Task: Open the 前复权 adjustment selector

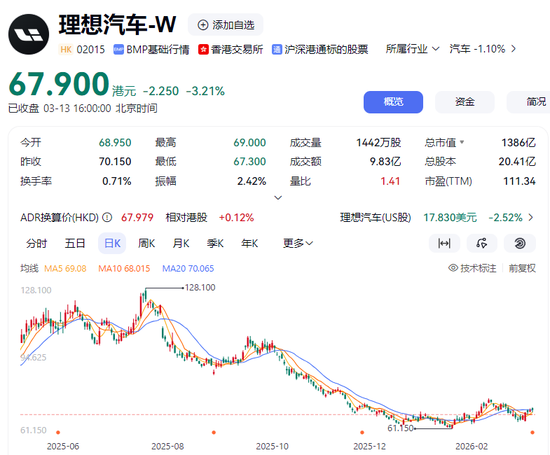Action: coord(522,268)
